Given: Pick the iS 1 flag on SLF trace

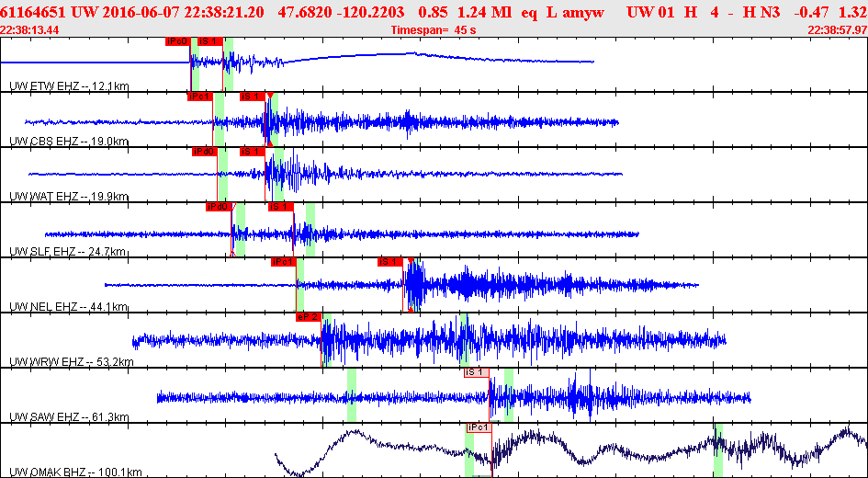Looking at the screenshot, I should 281,207.
